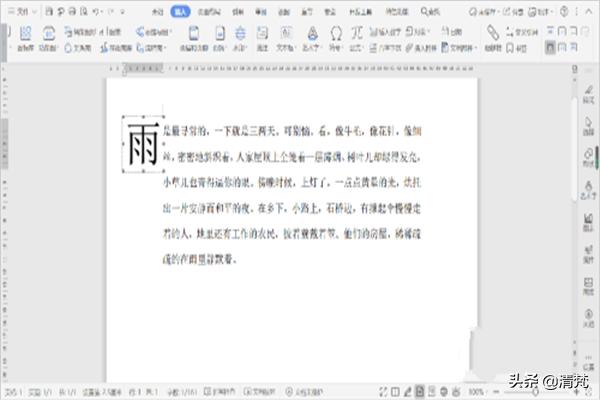This screenshot has height=400, width=600.
Task: Open the Document Parts (文档部件) dropdown
Action: [460, 48]
